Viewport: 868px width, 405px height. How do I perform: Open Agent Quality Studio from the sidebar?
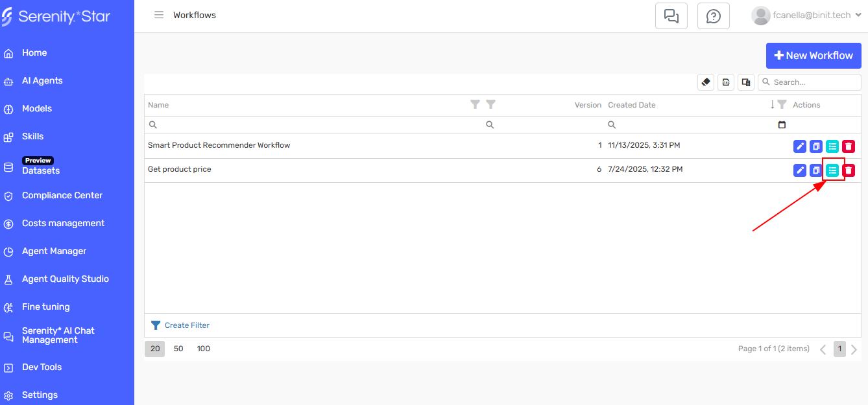pyautogui.click(x=65, y=279)
